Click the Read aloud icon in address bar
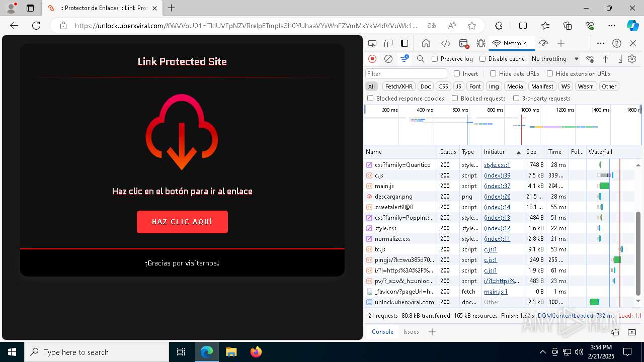 452,26
